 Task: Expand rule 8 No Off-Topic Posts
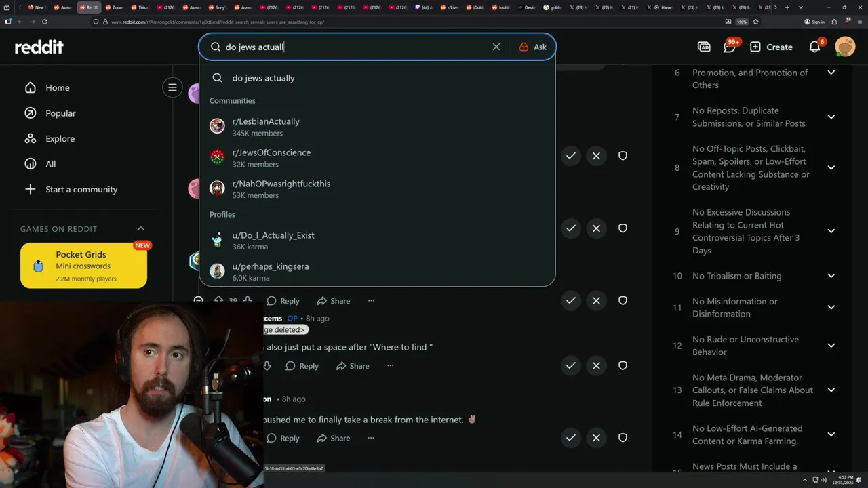831,167
